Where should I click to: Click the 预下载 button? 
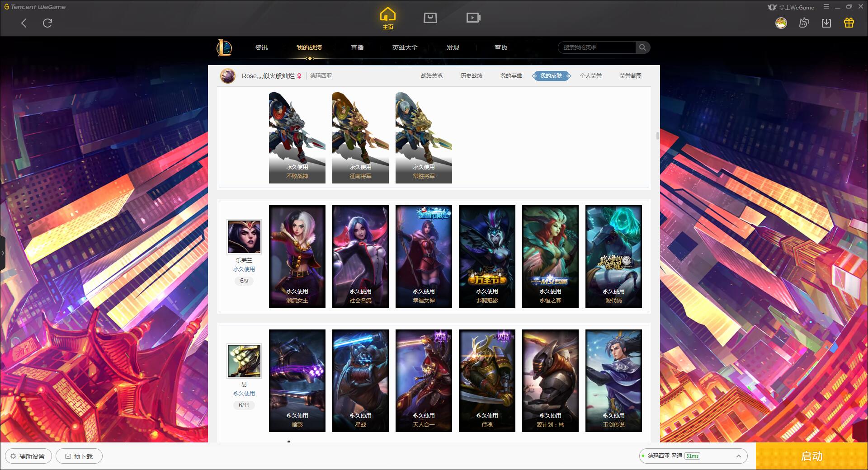pyautogui.click(x=79, y=456)
